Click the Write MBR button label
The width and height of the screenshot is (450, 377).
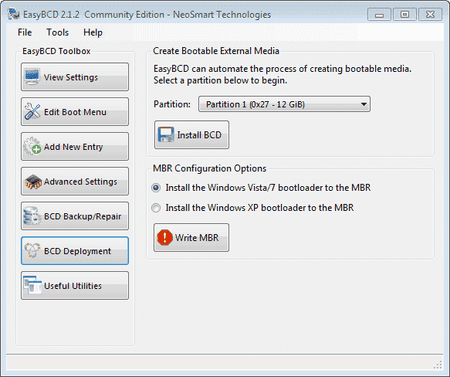[x=197, y=238]
